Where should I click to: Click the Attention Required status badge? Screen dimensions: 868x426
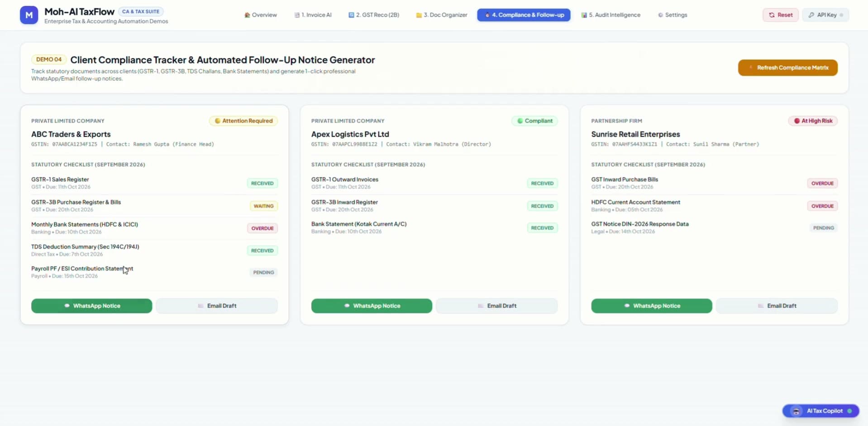coord(243,121)
